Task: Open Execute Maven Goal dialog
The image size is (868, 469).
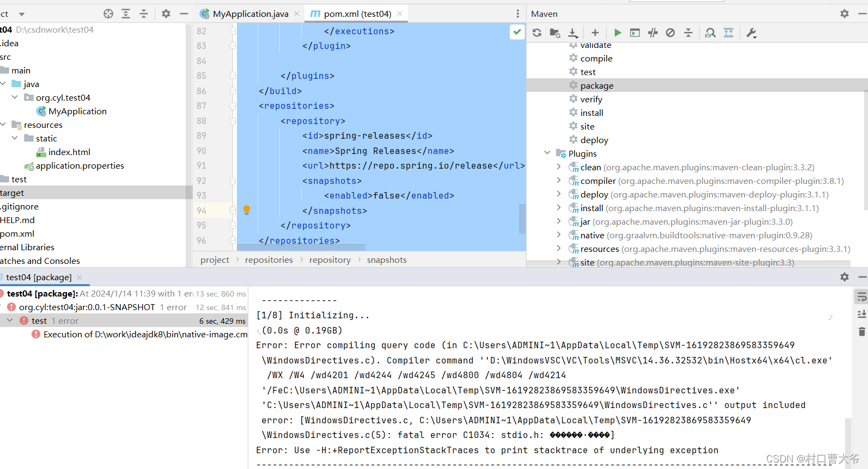Action: (635, 33)
